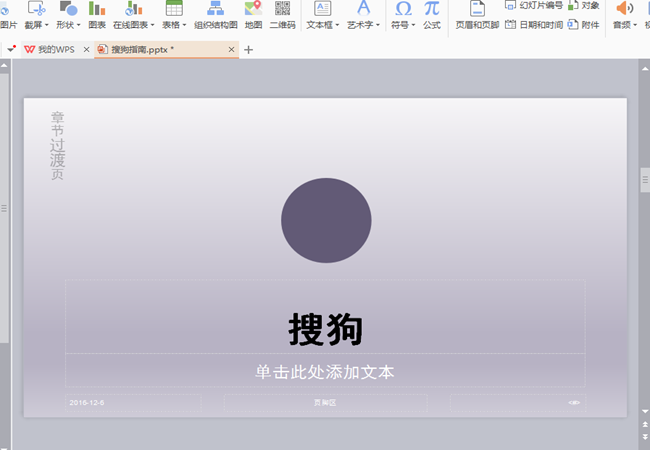Open the 截屏 screenshot tool
The image size is (650, 450).
(34, 15)
